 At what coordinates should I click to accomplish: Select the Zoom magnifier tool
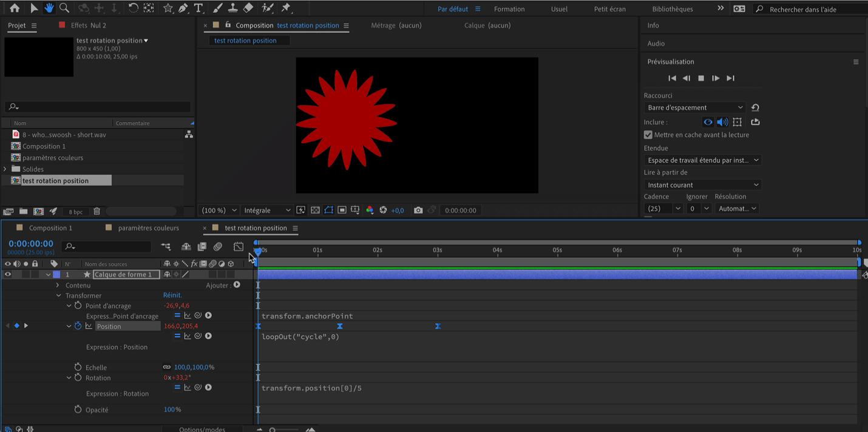64,8
